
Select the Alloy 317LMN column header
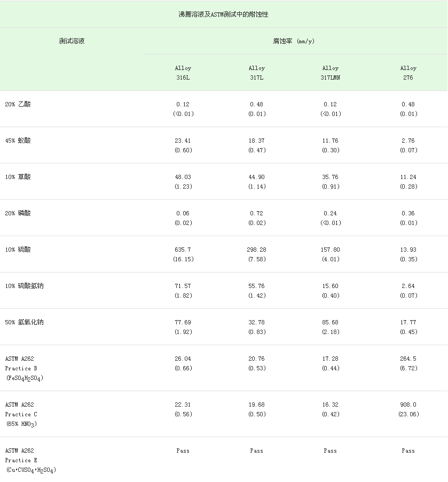click(x=331, y=73)
